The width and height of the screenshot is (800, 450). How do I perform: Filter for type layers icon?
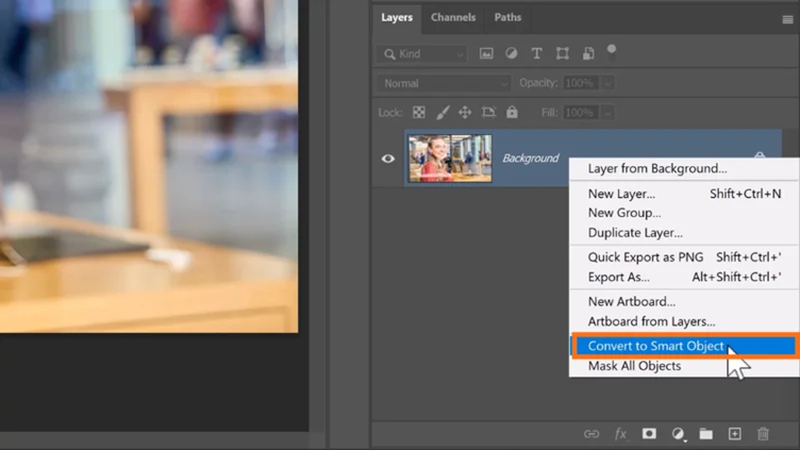(x=537, y=54)
